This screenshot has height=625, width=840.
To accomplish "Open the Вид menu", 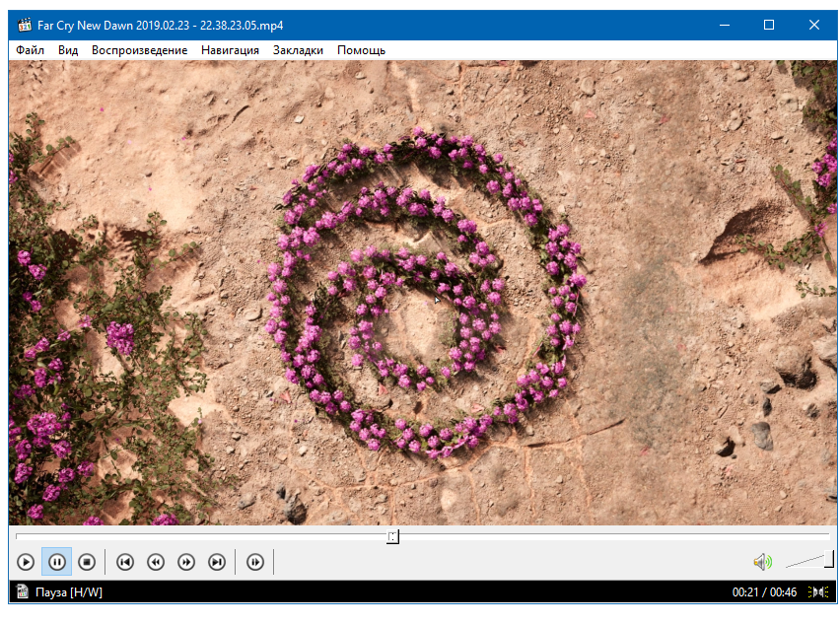I will pos(68,50).
